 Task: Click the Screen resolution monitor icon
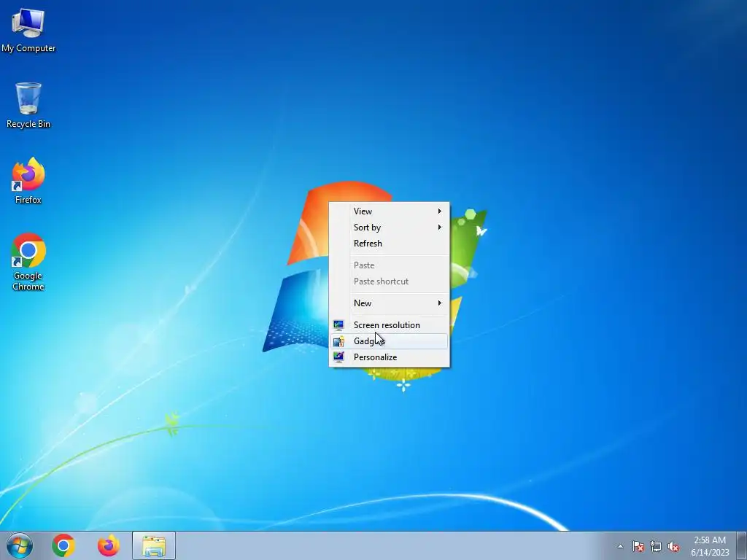coord(338,325)
